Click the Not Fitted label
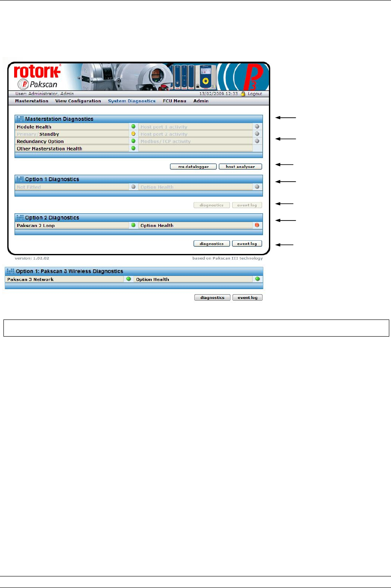Viewport: 391px width, 588px height. [x=29, y=187]
